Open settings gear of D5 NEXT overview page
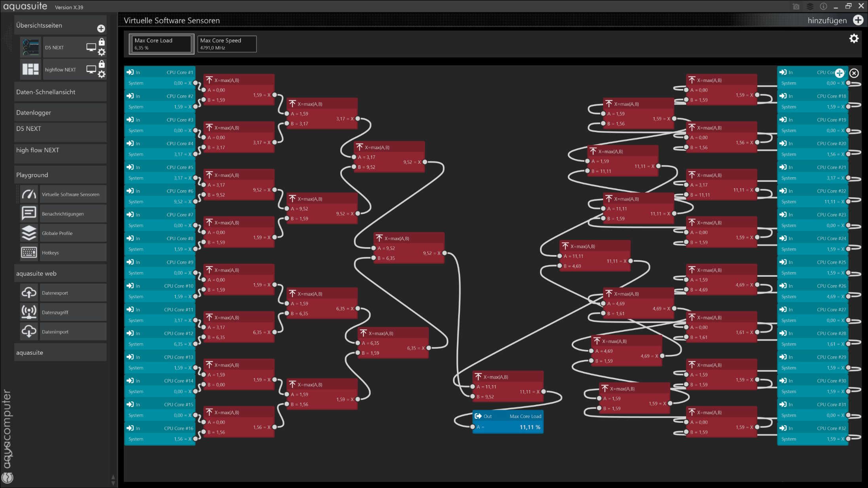Viewport: 868px width, 488px height. click(x=102, y=52)
